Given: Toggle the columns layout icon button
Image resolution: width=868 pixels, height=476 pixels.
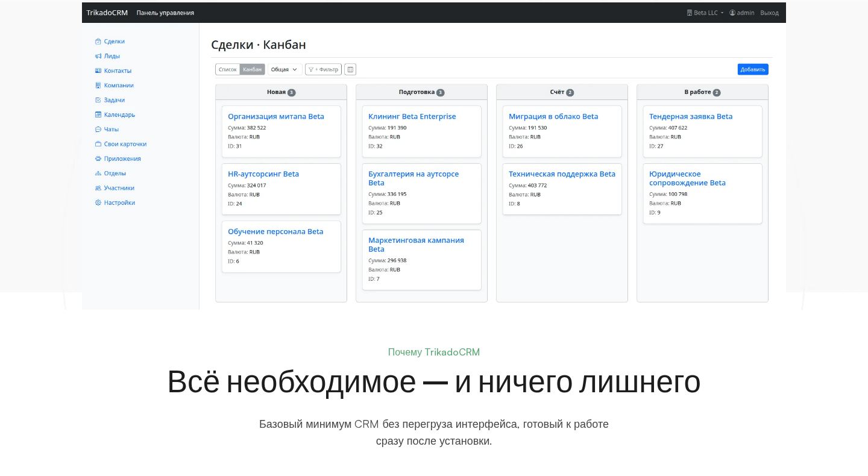Looking at the screenshot, I should click(x=350, y=69).
